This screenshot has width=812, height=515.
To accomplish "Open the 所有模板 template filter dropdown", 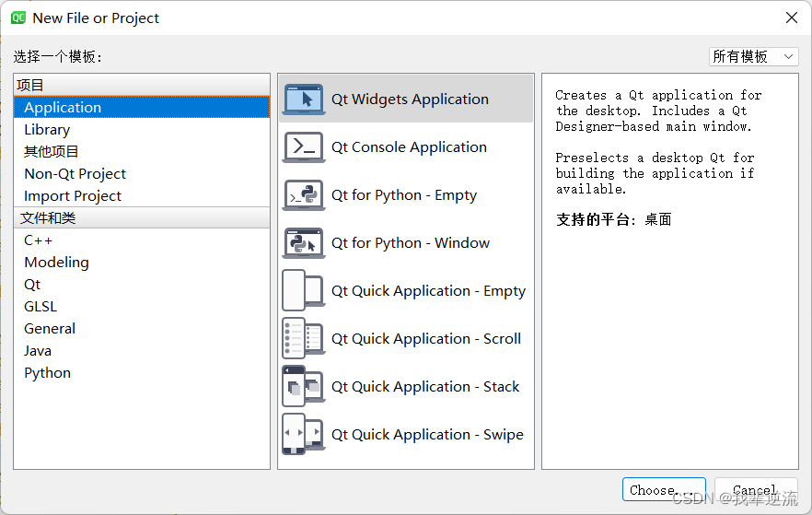I will [x=753, y=56].
